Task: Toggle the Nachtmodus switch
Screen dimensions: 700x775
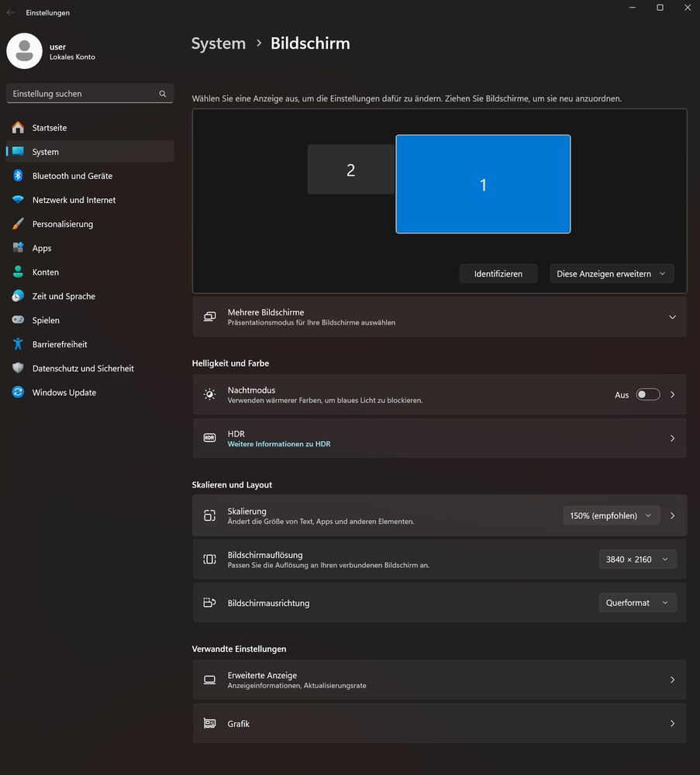Action: click(x=647, y=394)
